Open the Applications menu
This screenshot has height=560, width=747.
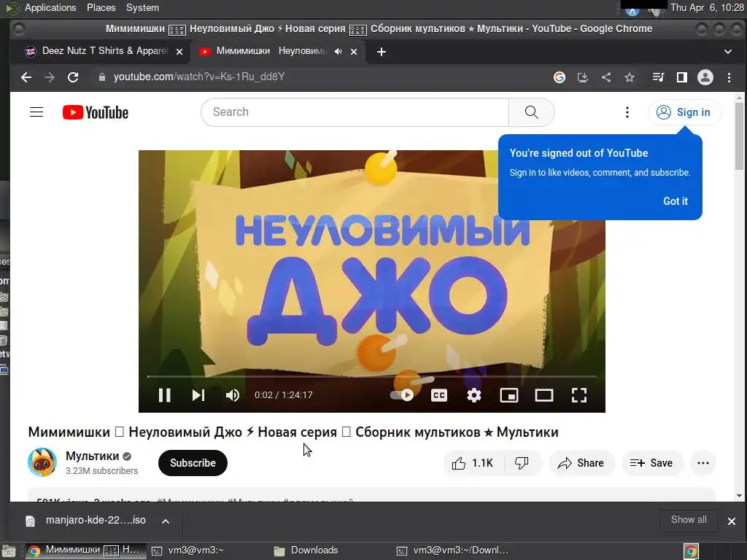pos(50,7)
